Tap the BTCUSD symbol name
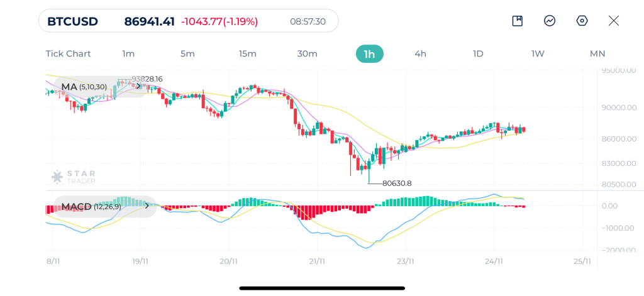The image size is (644, 296). tap(72, 21)
